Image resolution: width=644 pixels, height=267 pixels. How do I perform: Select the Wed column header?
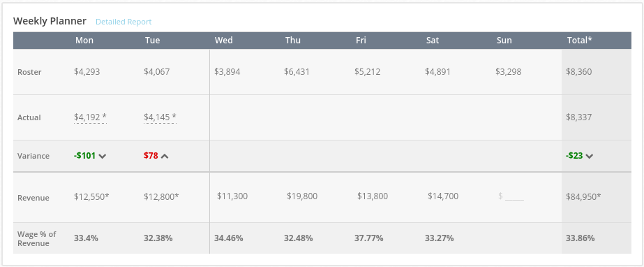click(x=223, y=41)
